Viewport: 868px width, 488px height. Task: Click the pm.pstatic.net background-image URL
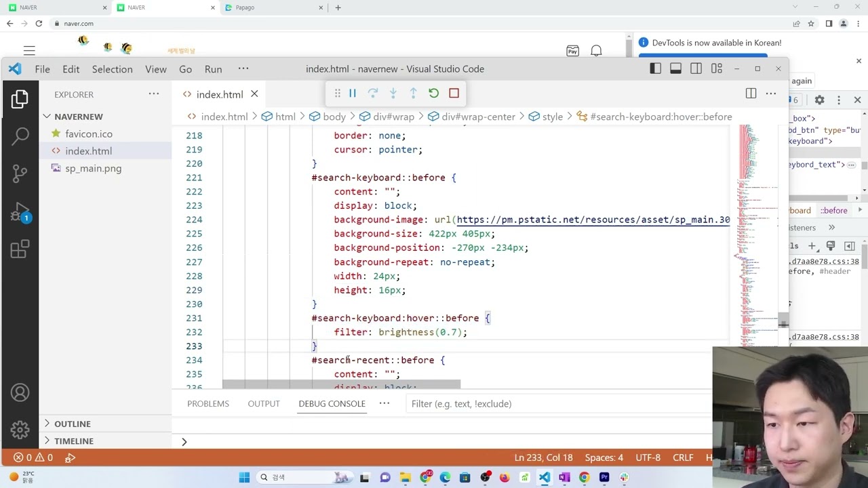pos(593,220)
